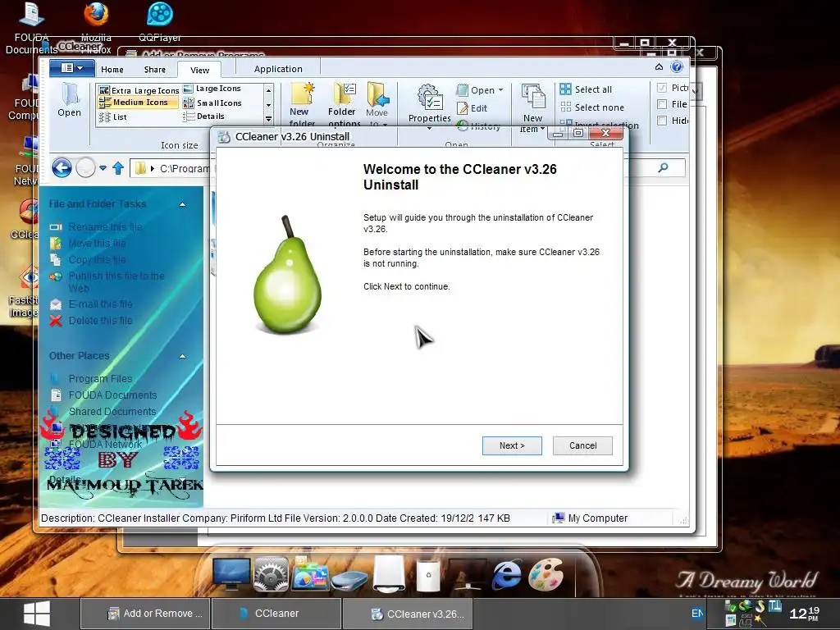The height and width of the screenshot is (630, 840).
Task: Open Program Files in Other Places
Action: (x=91, y=378)
